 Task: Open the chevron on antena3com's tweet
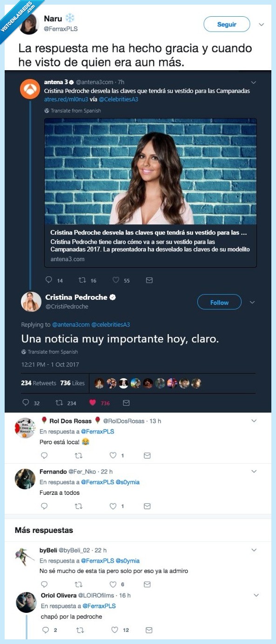click(x=254, y=82)
